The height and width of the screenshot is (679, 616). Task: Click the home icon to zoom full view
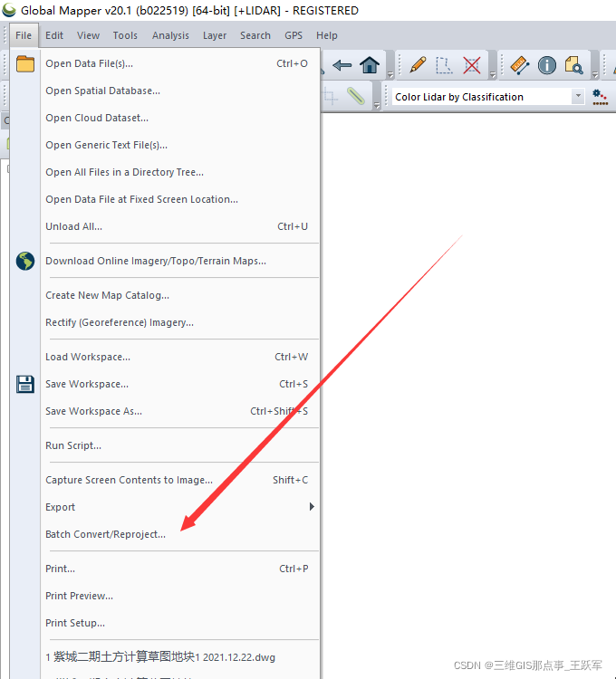pyautogui.click(x=370, y=65)
